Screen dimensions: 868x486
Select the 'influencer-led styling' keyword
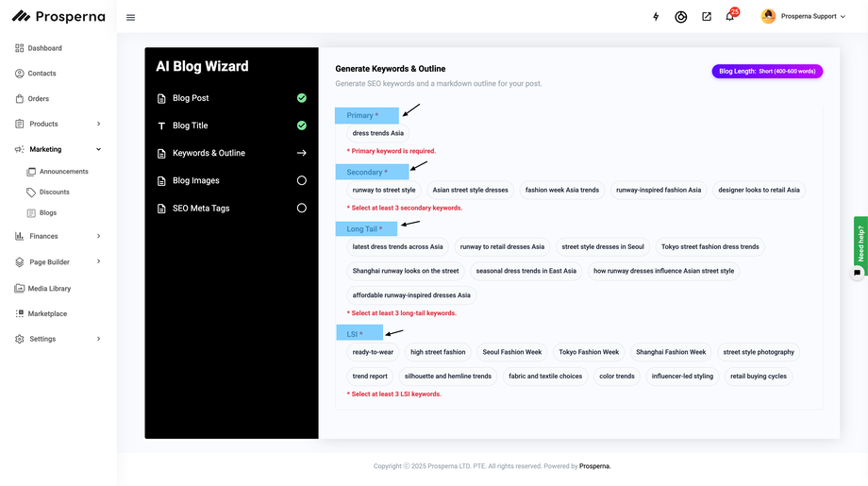point(682,377)
